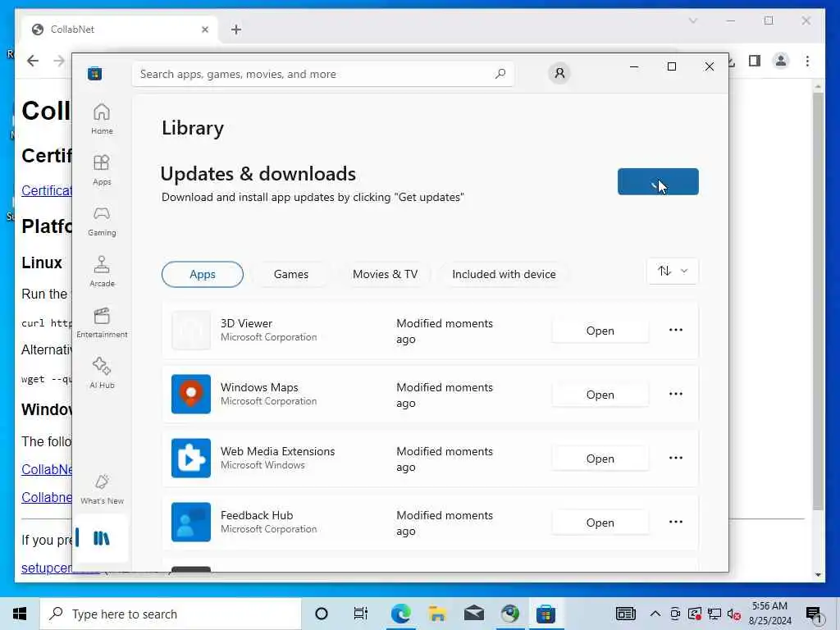
Task: Open What's New in sidebar
Action: coord(101,489)
